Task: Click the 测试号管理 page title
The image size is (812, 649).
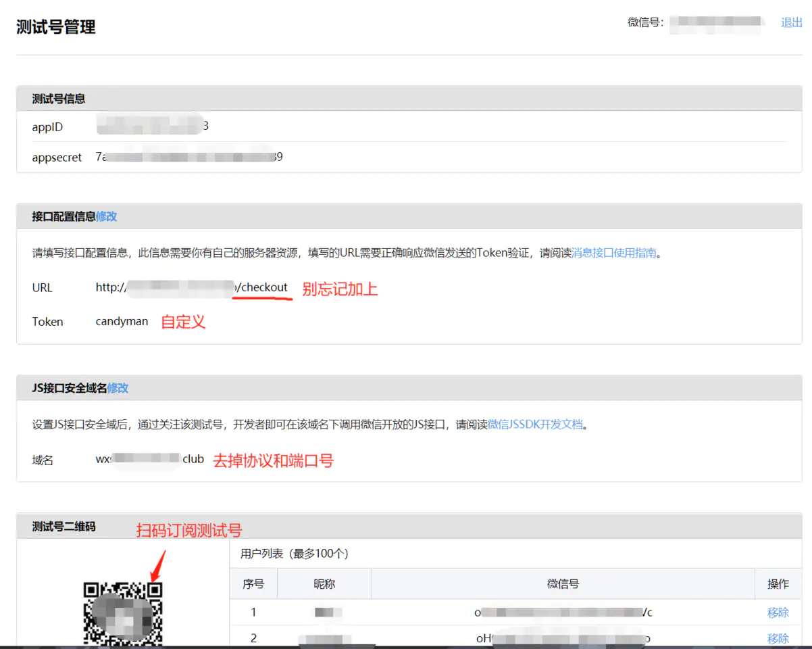Action: point(56,27)
